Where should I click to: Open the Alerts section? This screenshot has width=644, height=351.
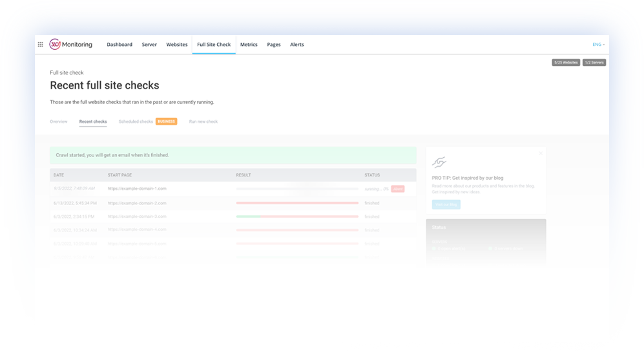[x=296, y=45]
